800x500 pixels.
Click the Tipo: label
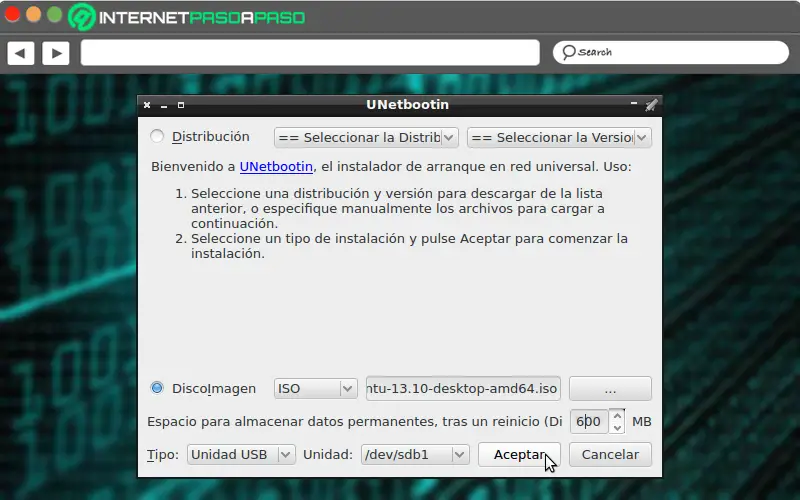[163, 455]
